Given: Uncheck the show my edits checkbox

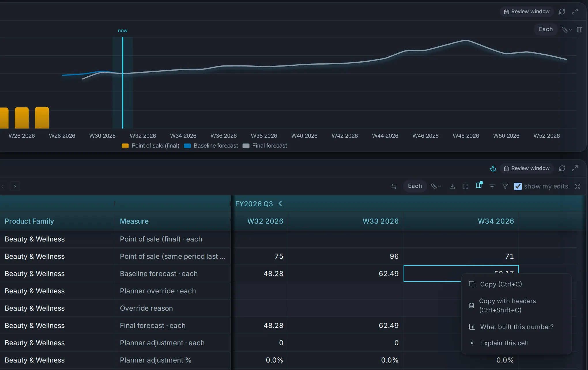Looking at the screenshot, I should point(518,186).
